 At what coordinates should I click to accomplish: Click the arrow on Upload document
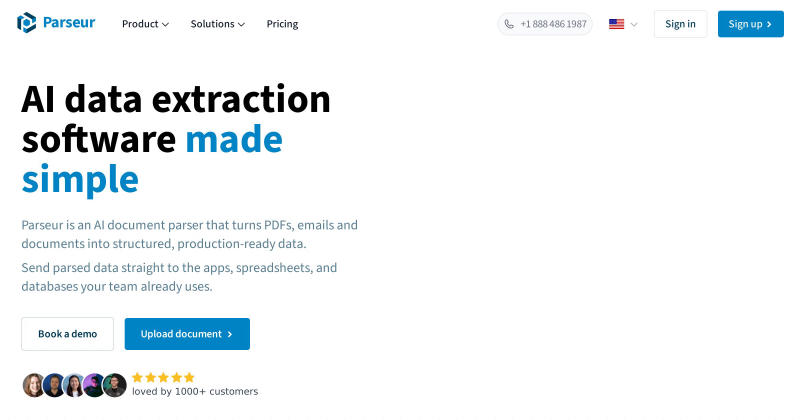tap(230, 334)
